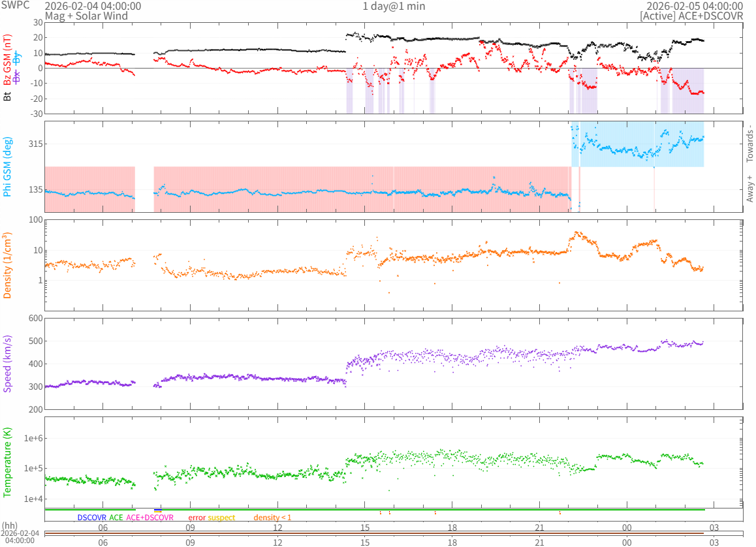Viewport: 756px width, 547px height.
Task: Click the Towards - sector label
Action: [x=749, y=143]
